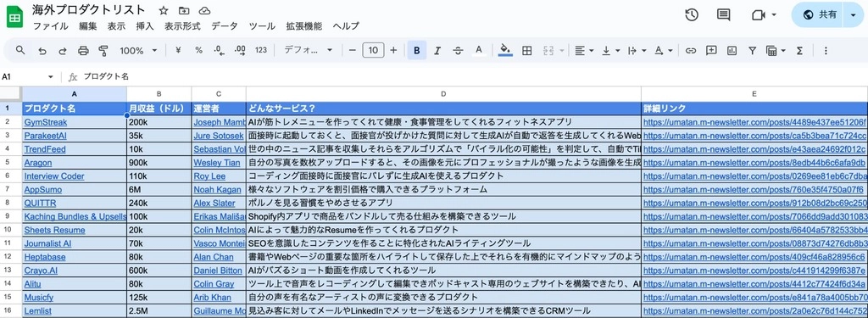
Task: Print the spreadsheet
Action: (x=83, y=50)
